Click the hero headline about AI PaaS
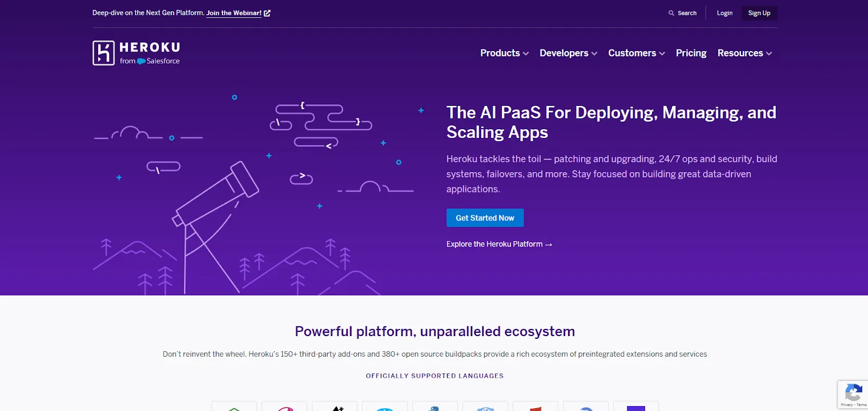This screenshot has width=868, height=411. click(611, 122)
